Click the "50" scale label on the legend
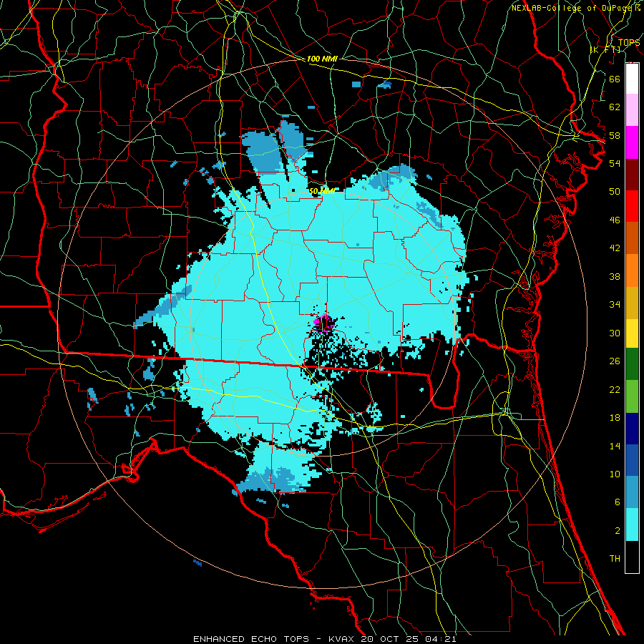644x644 pixels. 615,192
